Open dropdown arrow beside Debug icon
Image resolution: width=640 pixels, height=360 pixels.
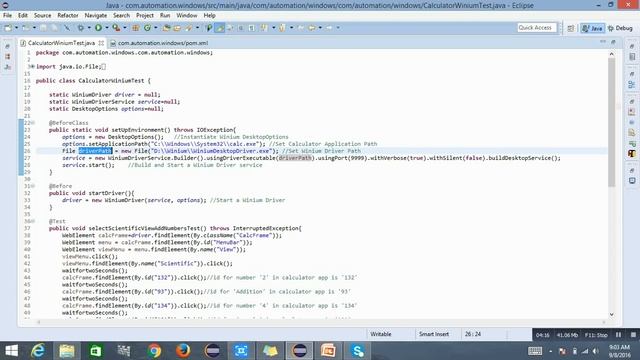[89, 28]
